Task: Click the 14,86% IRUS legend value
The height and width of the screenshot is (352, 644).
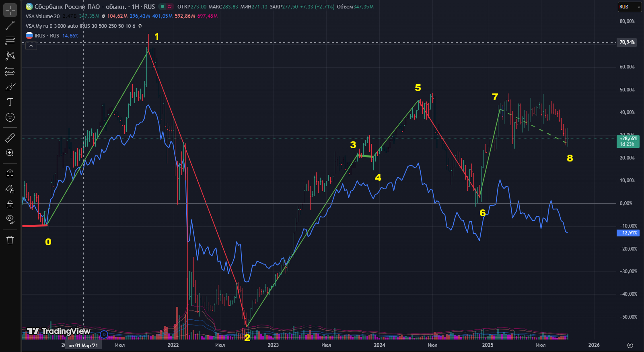Action: (x=70, y=35)
